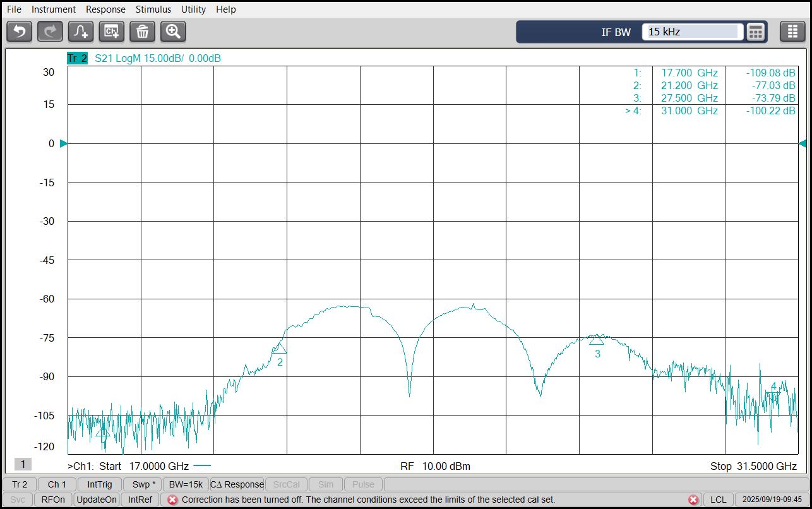Open the IntTrig trigger source selector
812x509 pixels.
[100, 484]
